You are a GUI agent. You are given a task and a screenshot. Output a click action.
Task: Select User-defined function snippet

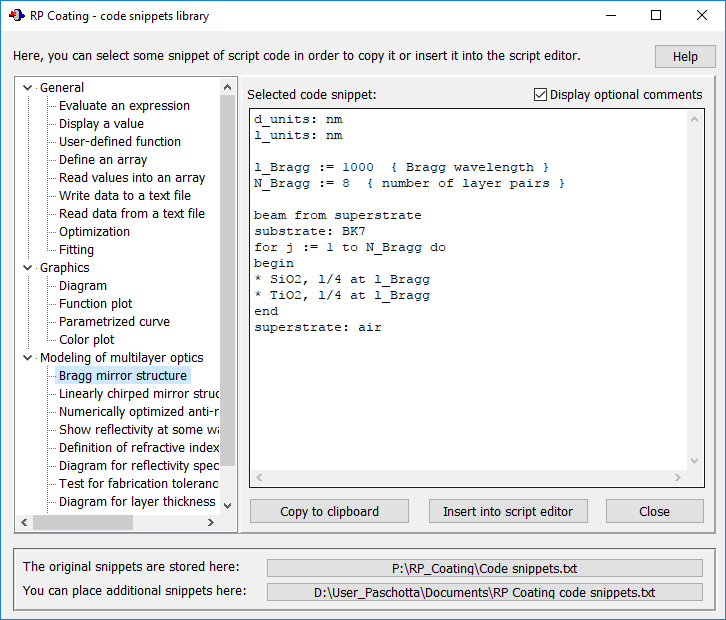pos(119,142)
